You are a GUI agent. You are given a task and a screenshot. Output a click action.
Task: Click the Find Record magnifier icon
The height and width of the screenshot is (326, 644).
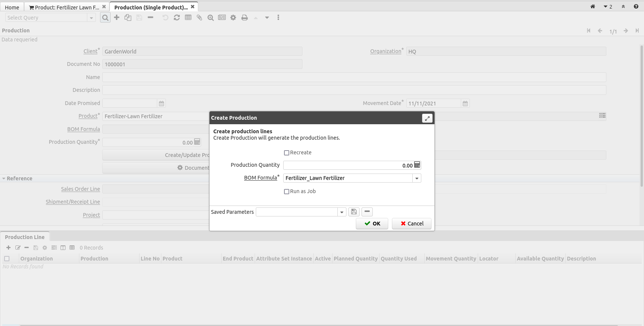click(x=105, y=18)
